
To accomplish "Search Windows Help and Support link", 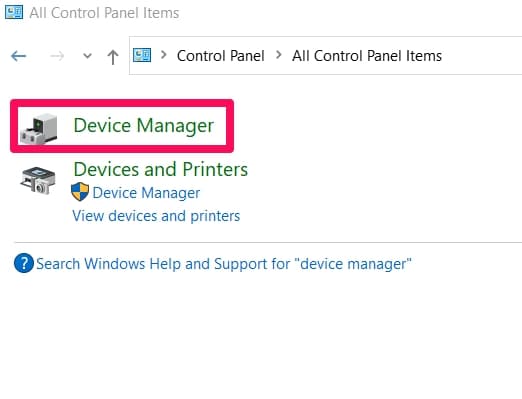I will pos(224,264).
